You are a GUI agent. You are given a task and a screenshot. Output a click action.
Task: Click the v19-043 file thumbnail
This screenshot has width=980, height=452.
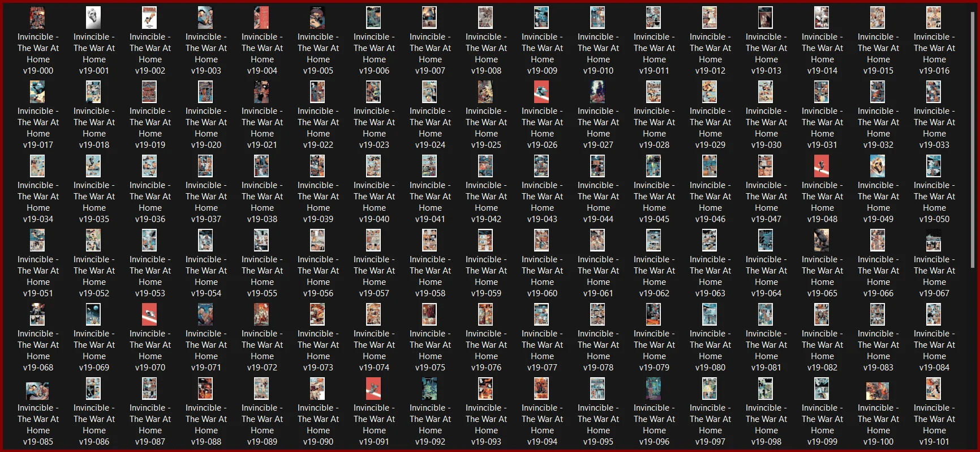point(542,167)
